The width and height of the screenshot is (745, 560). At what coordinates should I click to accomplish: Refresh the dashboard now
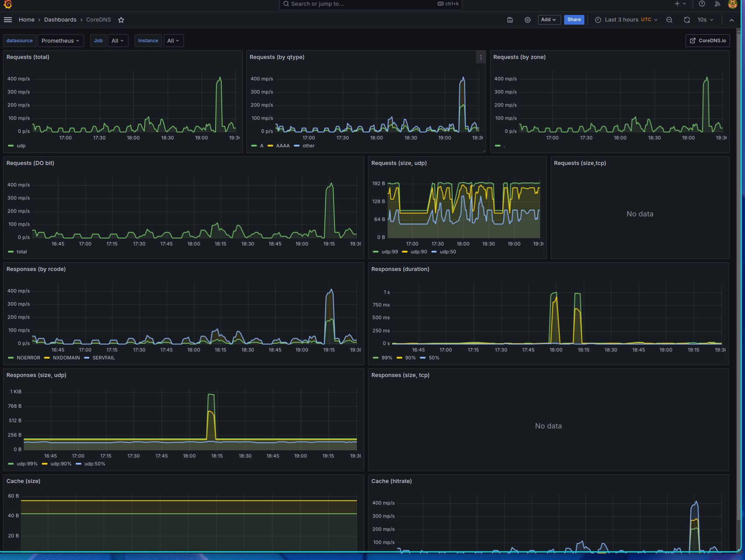pyautogui.click(x=687, y=20)
